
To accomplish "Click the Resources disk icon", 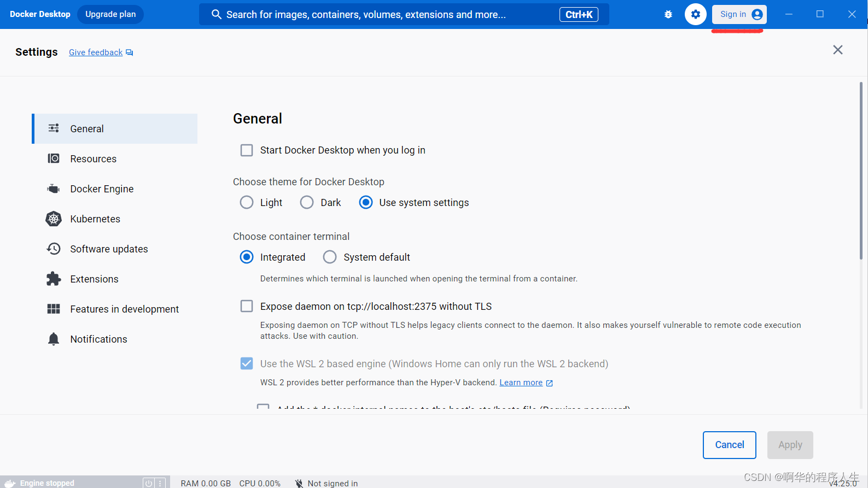I will (x=54, y=158).
